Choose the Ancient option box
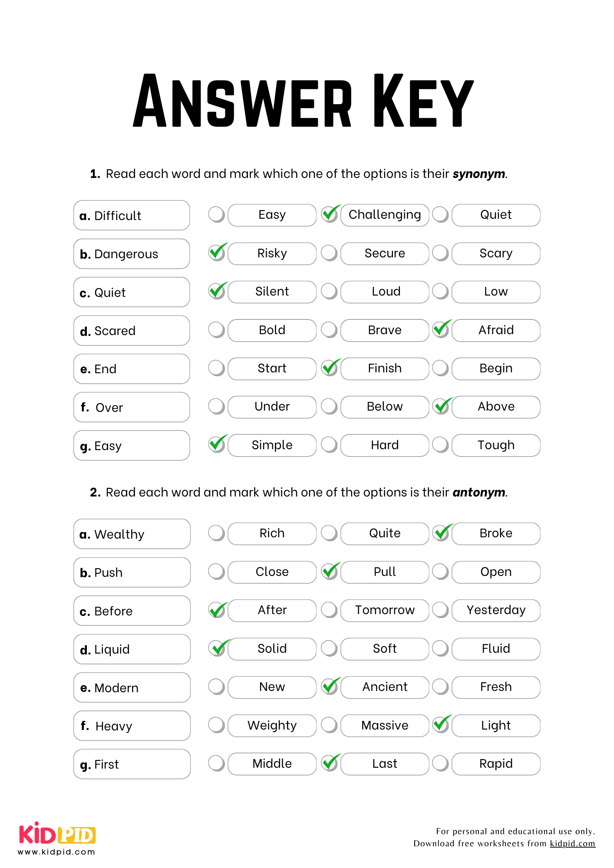This screenshot has height=868, width=614. coord(385,687)
